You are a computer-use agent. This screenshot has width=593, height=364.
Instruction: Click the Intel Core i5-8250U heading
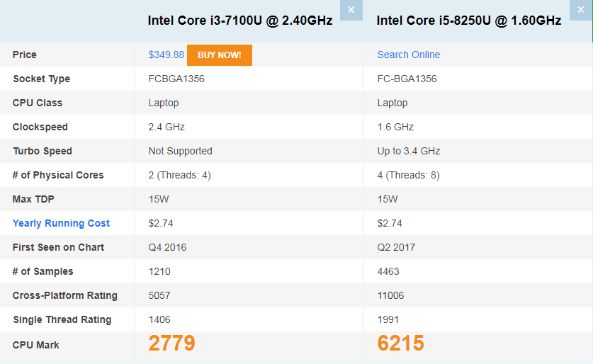pyautogui.click(x=469, y=21)
